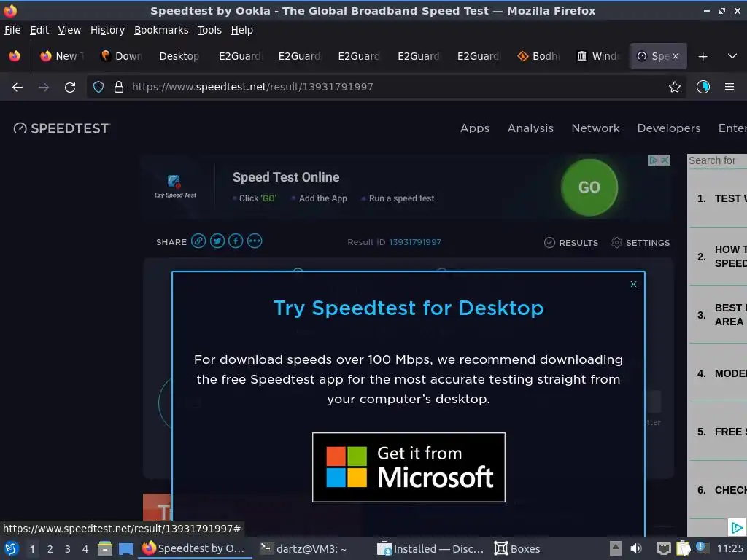Click the show desktop taskbar icon
The height and width of the screenshot is (560, 747).
(x=125, y=548)
